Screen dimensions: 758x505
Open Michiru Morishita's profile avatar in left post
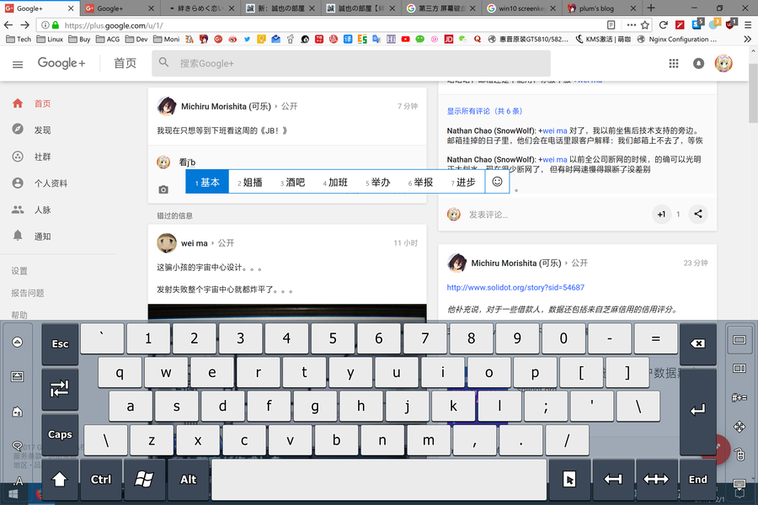(x=167, y=106)
